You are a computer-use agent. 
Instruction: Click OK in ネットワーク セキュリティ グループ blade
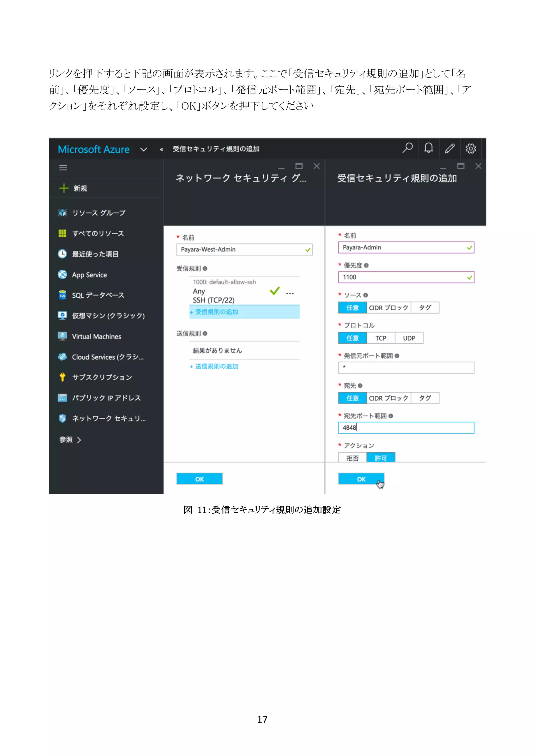pyautogui.click(x=199, y=479)
